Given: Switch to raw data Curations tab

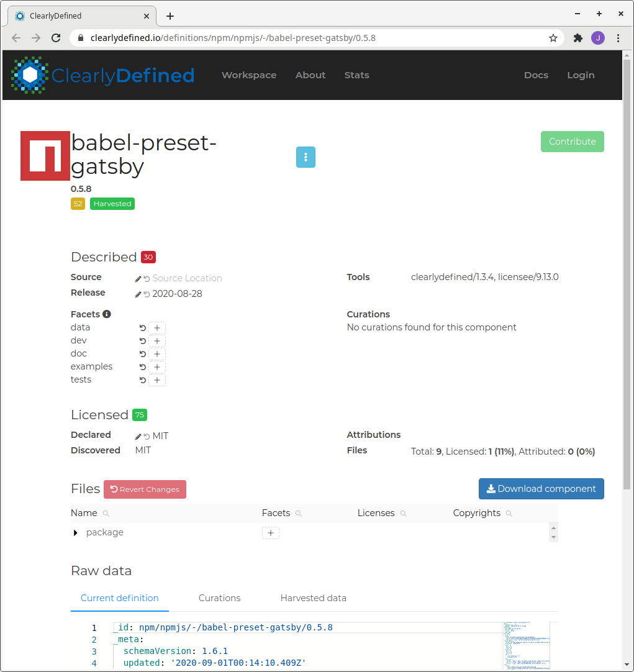Looking at the screenshot, I should coord(219,598).
